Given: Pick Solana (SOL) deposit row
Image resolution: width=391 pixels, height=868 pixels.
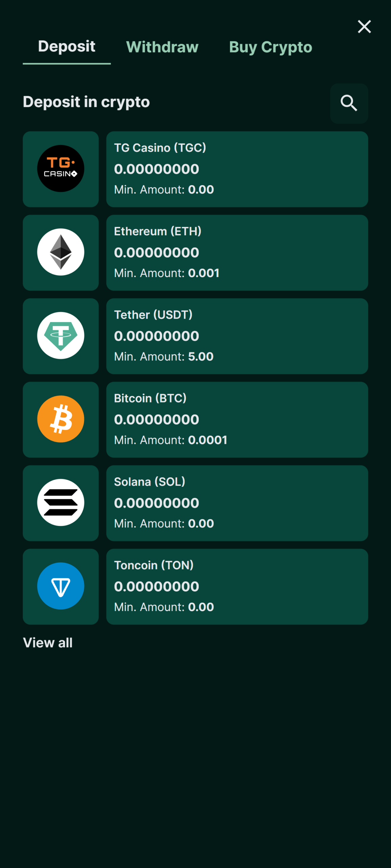Looking at the screenshot, I should click(x=237, y=503).
